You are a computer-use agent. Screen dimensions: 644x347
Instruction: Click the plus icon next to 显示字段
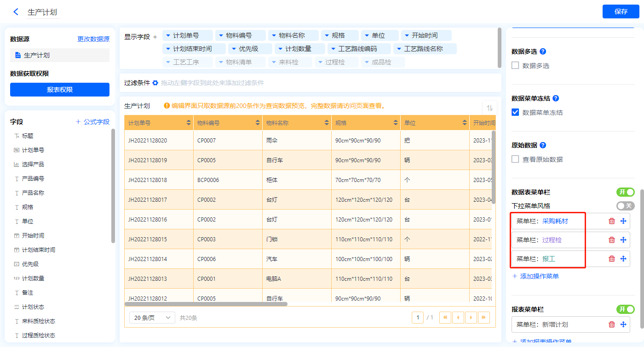click(x=155, y=37)
